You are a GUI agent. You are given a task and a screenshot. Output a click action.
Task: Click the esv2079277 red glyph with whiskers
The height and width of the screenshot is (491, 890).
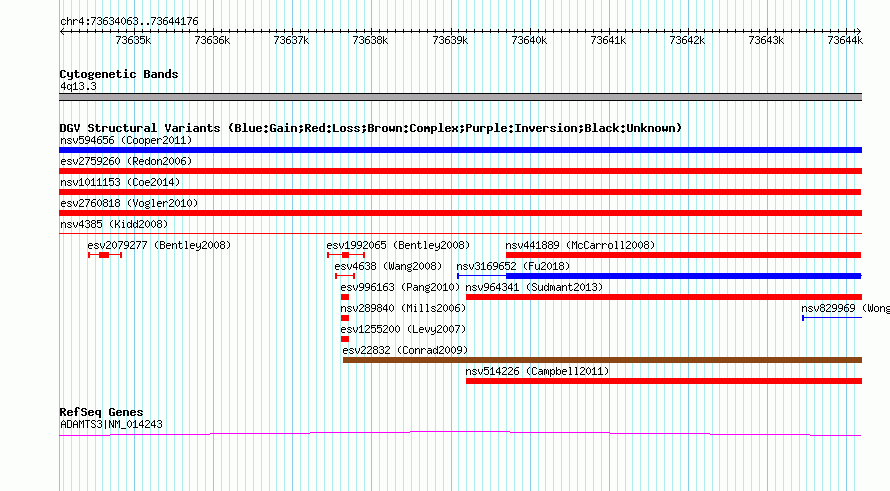pyautogui.click(x=105, y=255)
